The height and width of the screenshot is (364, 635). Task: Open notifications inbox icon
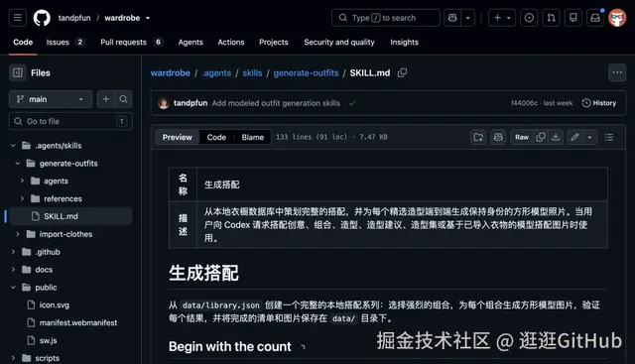[595, 18]
